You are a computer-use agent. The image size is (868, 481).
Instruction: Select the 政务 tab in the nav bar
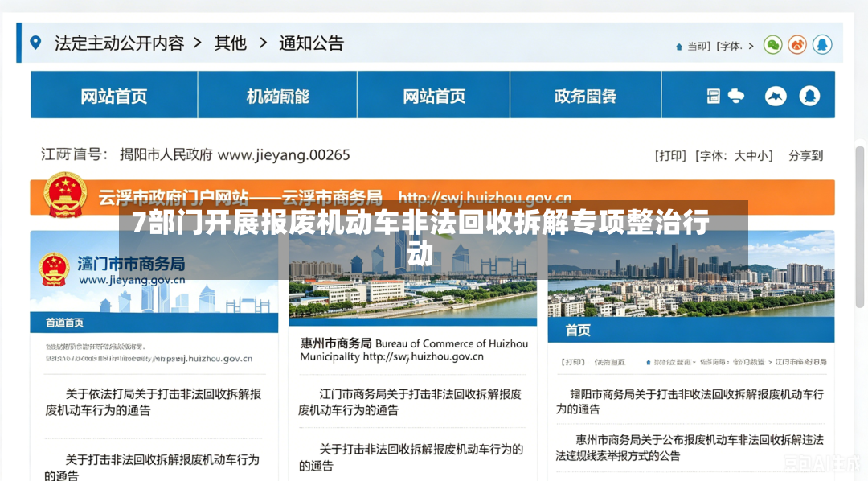586,95
